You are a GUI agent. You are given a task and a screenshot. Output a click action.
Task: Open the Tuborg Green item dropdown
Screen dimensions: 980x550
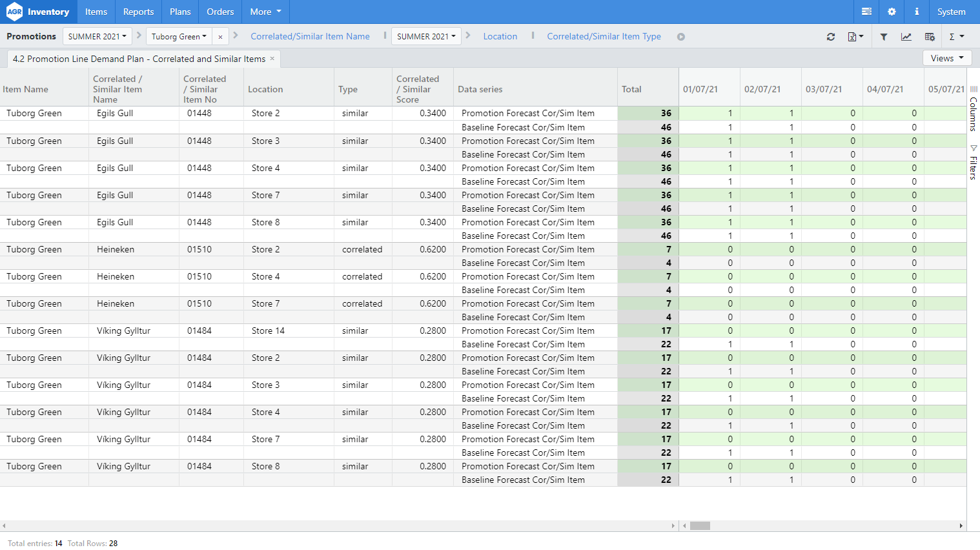(x=179, y=36)
